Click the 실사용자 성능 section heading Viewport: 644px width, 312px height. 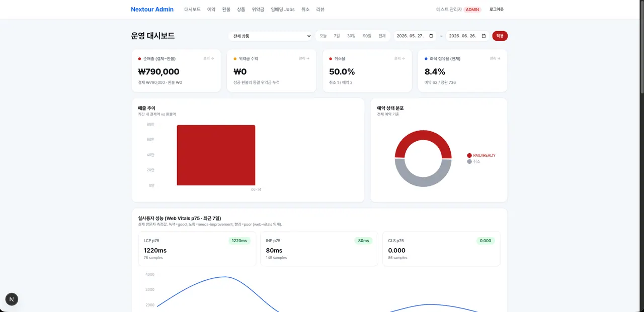(x=180, y=218)
